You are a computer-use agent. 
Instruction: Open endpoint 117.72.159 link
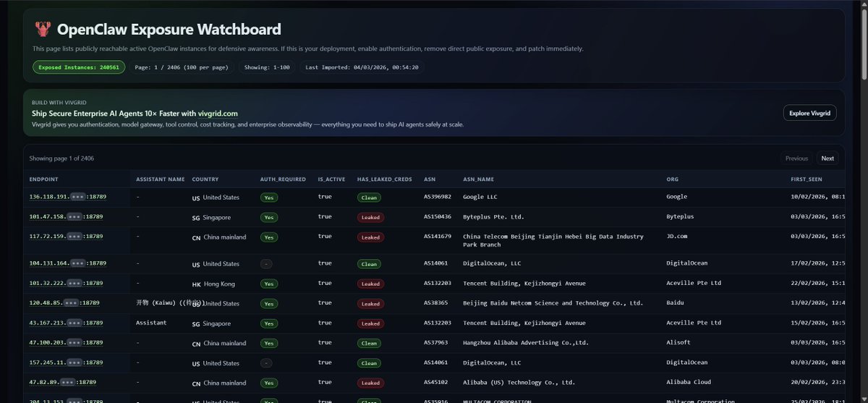pyautogui.click(x=66, y=236)
